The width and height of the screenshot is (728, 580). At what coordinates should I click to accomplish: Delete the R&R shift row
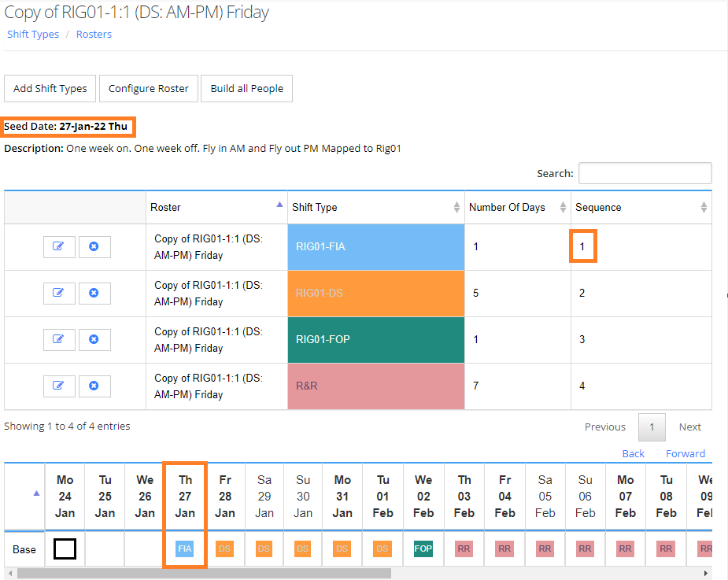(x=94, y=386)
